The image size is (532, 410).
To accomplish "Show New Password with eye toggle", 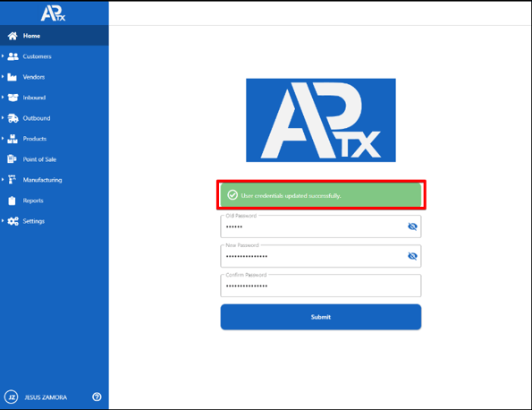I will [412, 256].
